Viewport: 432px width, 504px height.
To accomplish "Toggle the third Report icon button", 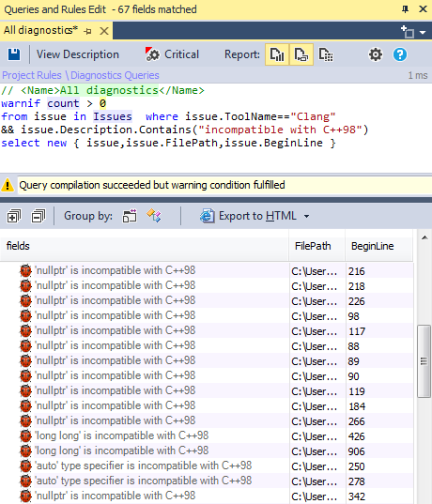I will [326, 54].
